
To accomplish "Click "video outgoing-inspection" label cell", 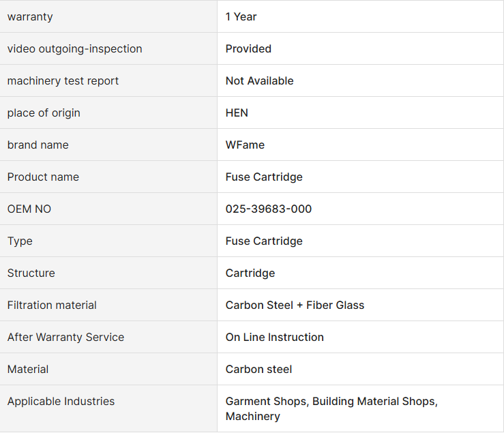I will coord(75,49).
